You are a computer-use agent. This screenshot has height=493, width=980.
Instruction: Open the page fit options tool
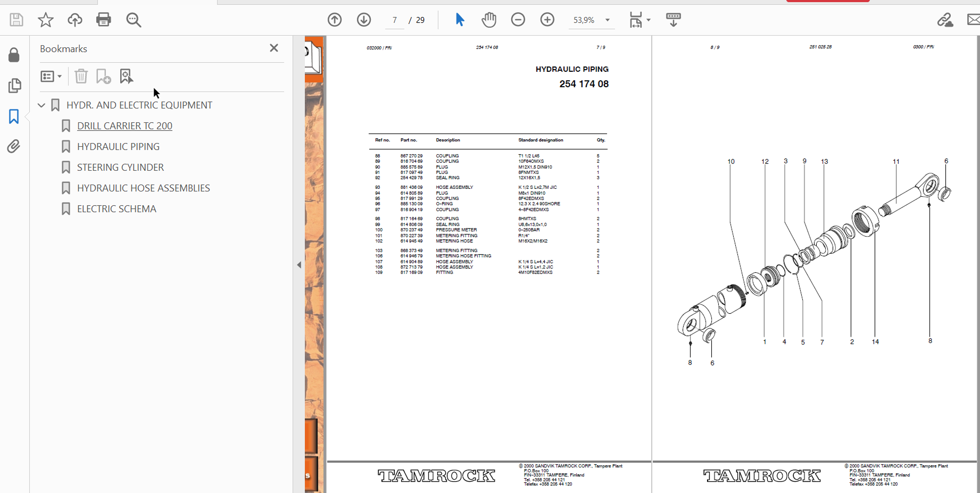636,20
